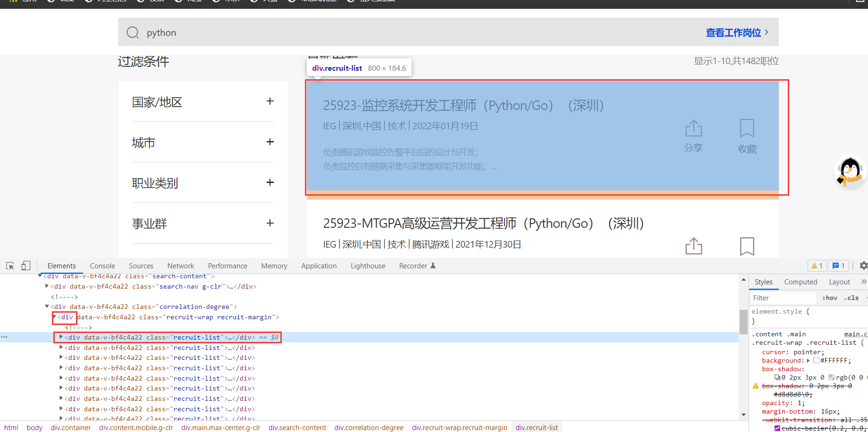The height and width of the screenshot is (432, 868).
Task: Click warning icon next to strikethrough box-shadow
Action: click(755, 386)
